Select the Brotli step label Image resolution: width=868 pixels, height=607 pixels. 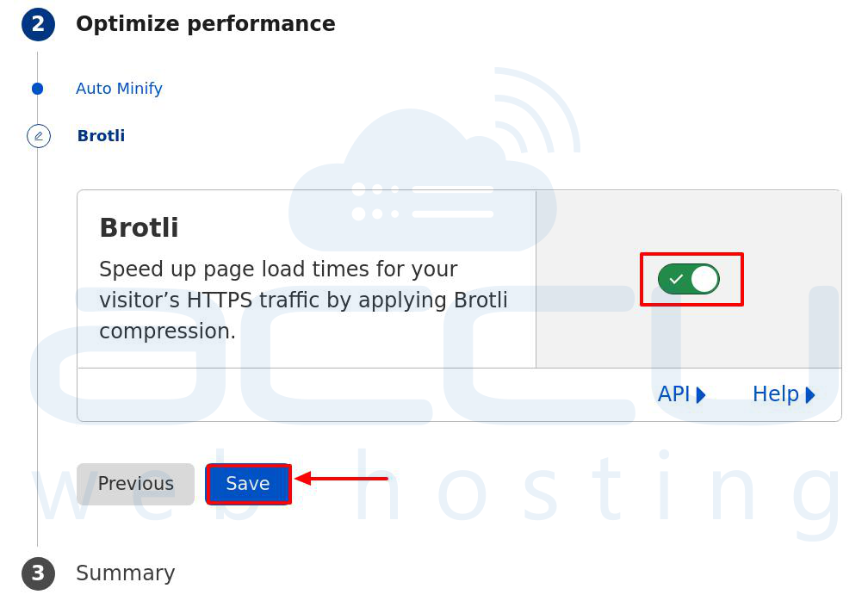[101, 135]
